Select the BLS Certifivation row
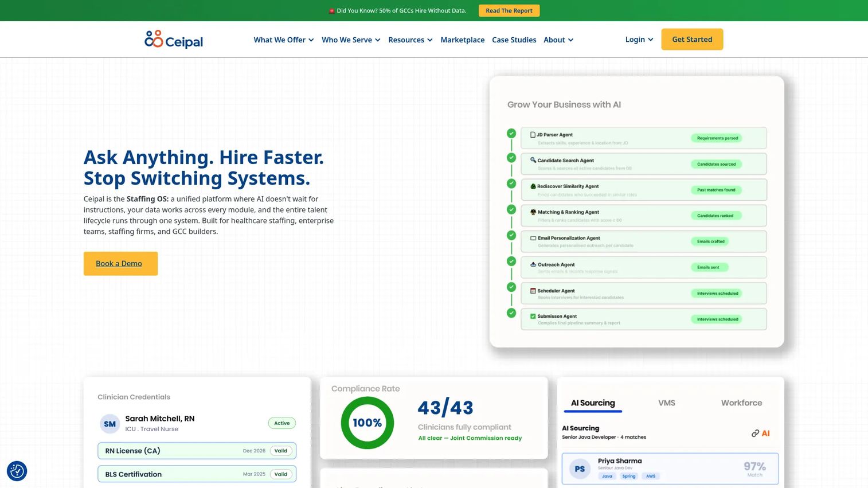The image size is (868, 488). point(197,474)
